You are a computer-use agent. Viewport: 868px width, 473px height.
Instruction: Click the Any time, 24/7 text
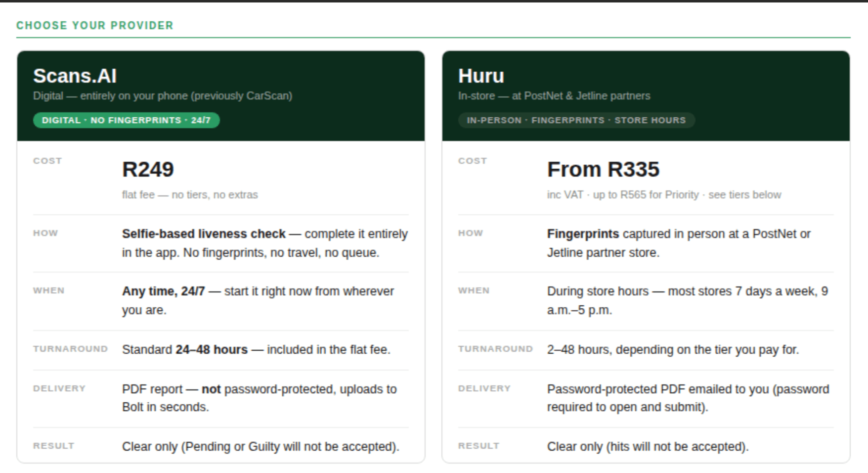(x=163, y=291)
